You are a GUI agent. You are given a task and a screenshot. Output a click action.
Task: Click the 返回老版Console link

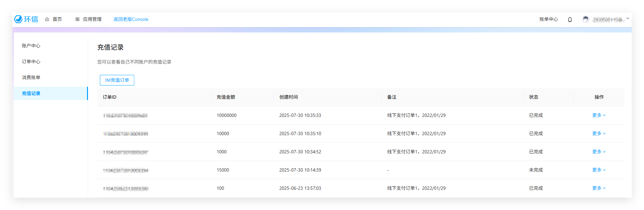pos(131,19)
